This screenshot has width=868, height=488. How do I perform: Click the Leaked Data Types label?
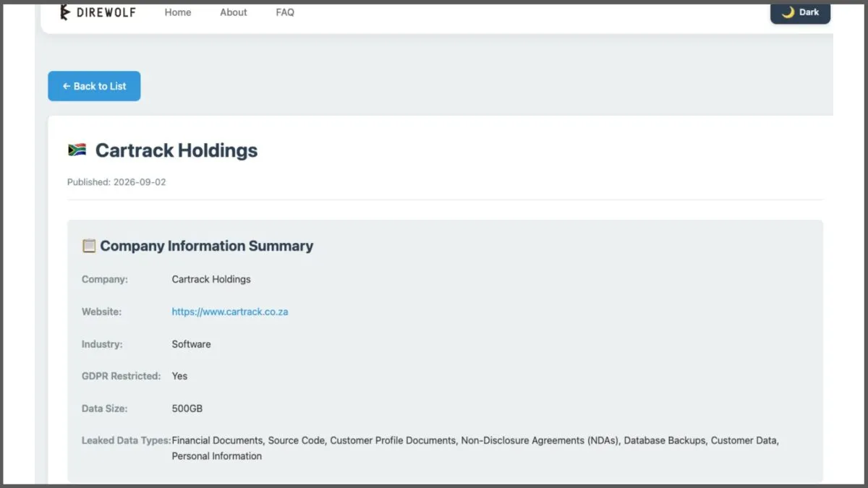pos(127,440)
